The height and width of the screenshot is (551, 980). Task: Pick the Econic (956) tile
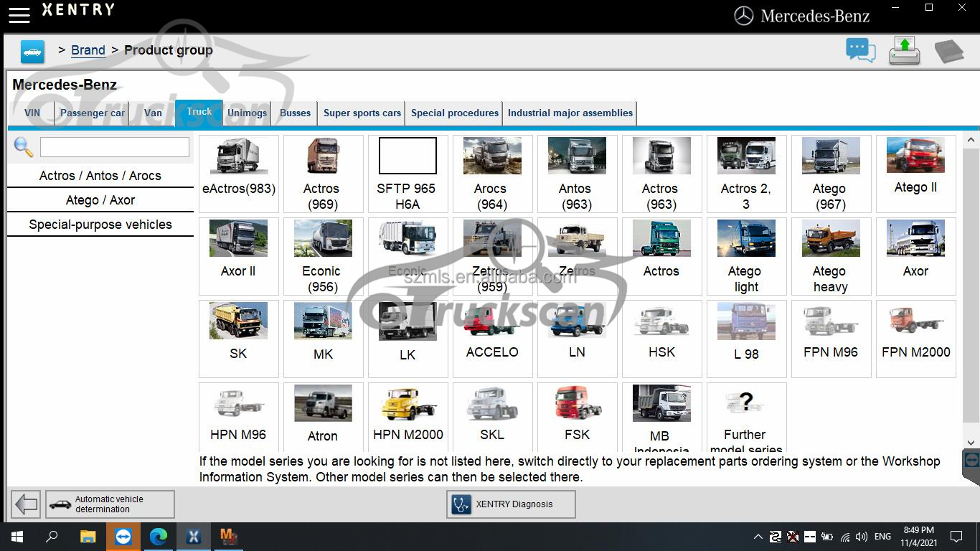tap(324, 256)
